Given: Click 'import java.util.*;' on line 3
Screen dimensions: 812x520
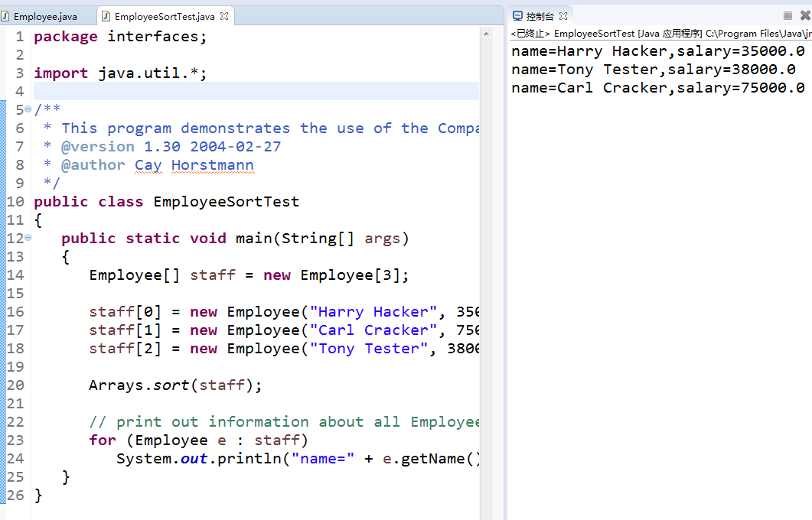Looking at the screenshot, I should [120, 73].
